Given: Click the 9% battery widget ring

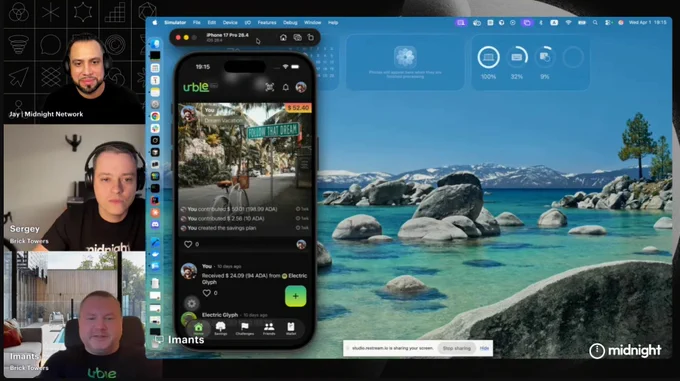Looking at the screenshot, I should (x=545, y=57).
